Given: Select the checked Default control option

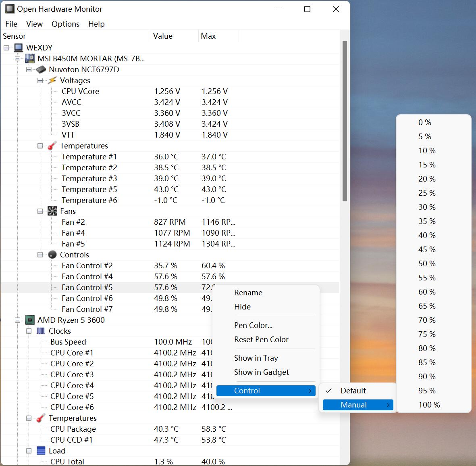Looking at the screenshot, I should 353,391.
